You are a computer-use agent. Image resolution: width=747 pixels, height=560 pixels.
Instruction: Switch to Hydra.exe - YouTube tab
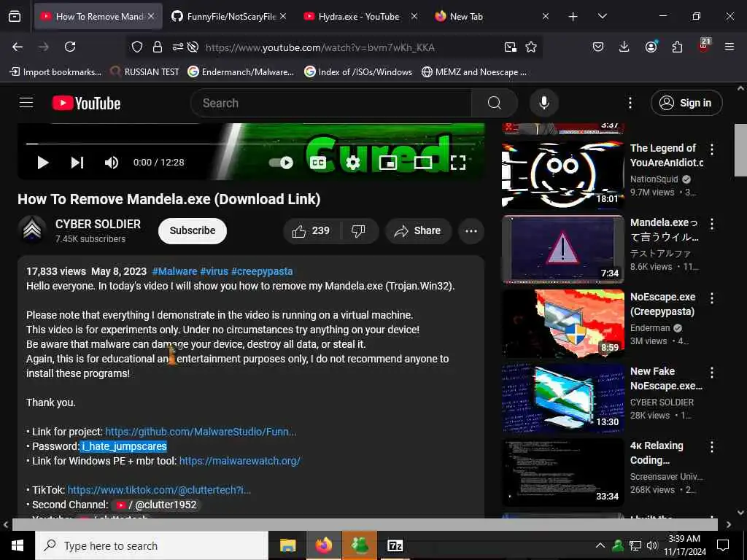[x=359, y=17]
